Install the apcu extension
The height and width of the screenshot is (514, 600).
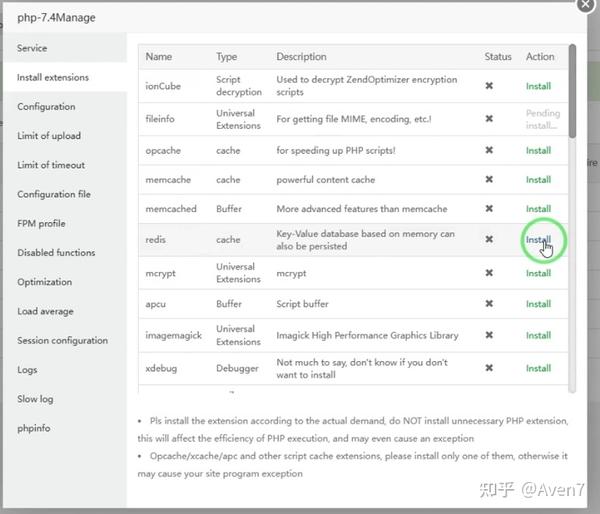pyautogui.click(x=538, y=304)
